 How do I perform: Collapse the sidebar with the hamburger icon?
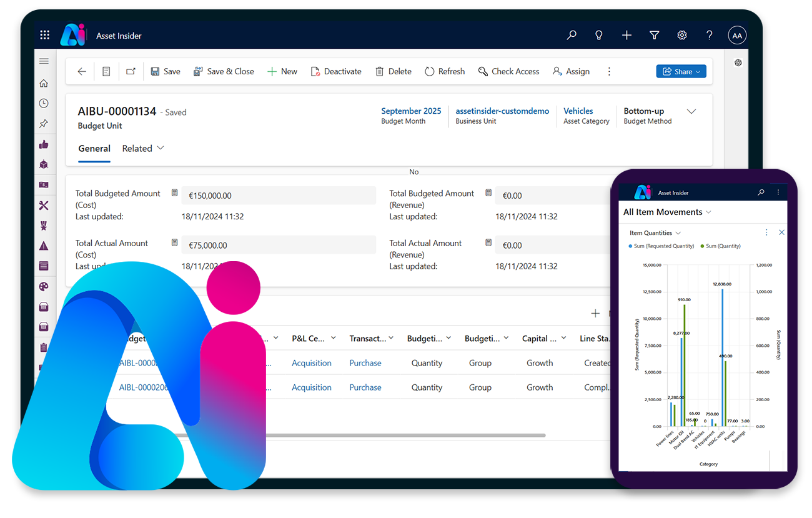pos(44,61)
